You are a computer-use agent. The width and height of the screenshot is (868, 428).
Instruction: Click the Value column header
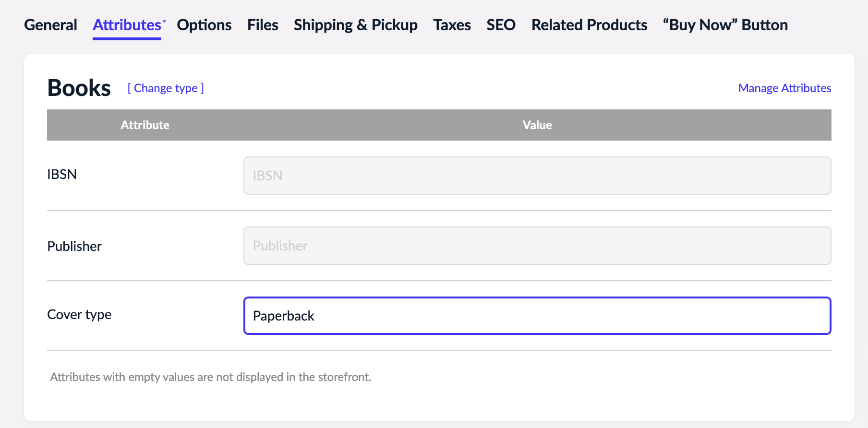537,125
